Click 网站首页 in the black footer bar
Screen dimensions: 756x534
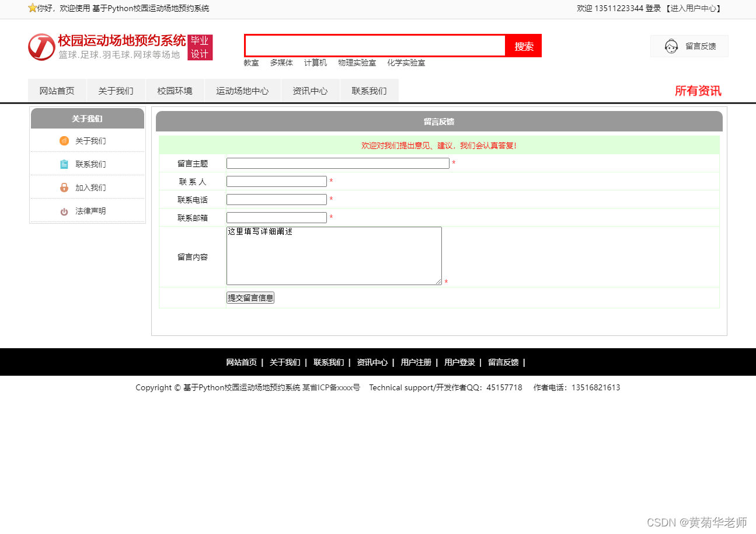[242, 362]
